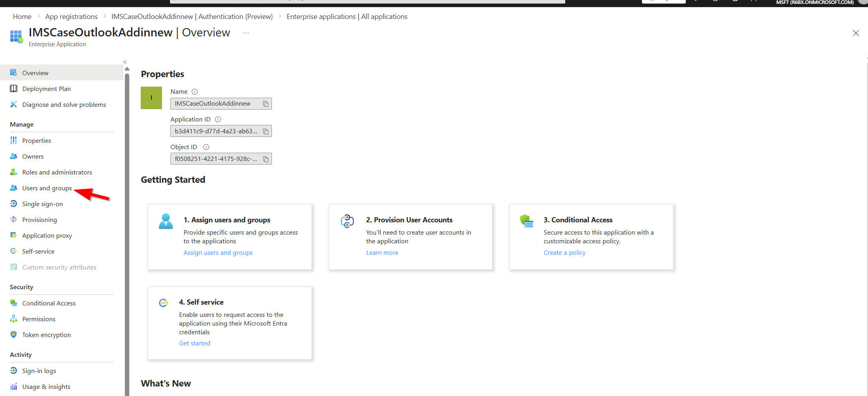Viewport: 868px width, 396px height.
Task: Copy the application Name value
Action: pos(266,104)
